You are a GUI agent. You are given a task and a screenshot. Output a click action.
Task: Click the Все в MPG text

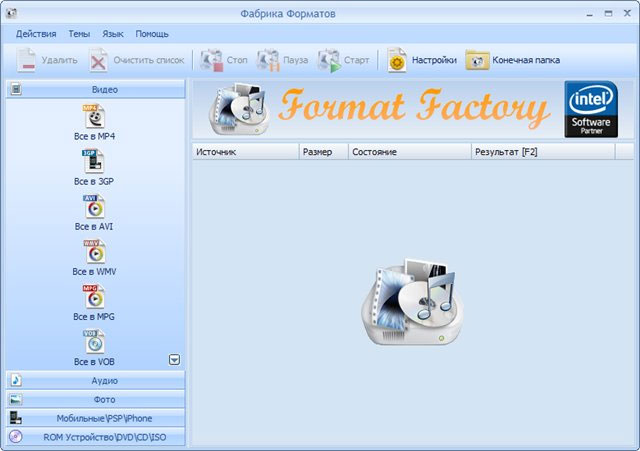coord(94,317)
